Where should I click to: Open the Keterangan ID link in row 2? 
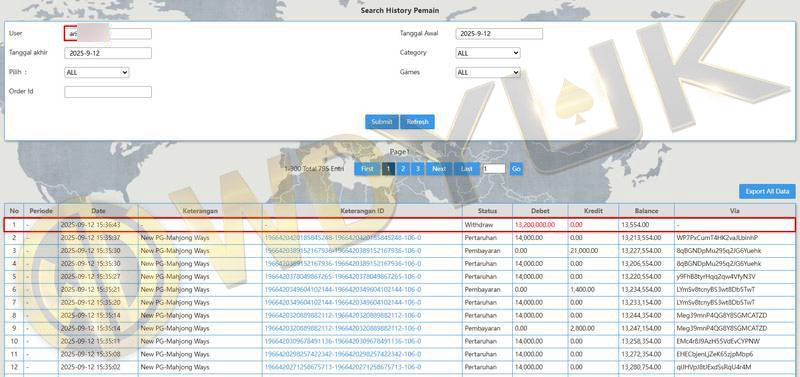[x=343, y=238]
